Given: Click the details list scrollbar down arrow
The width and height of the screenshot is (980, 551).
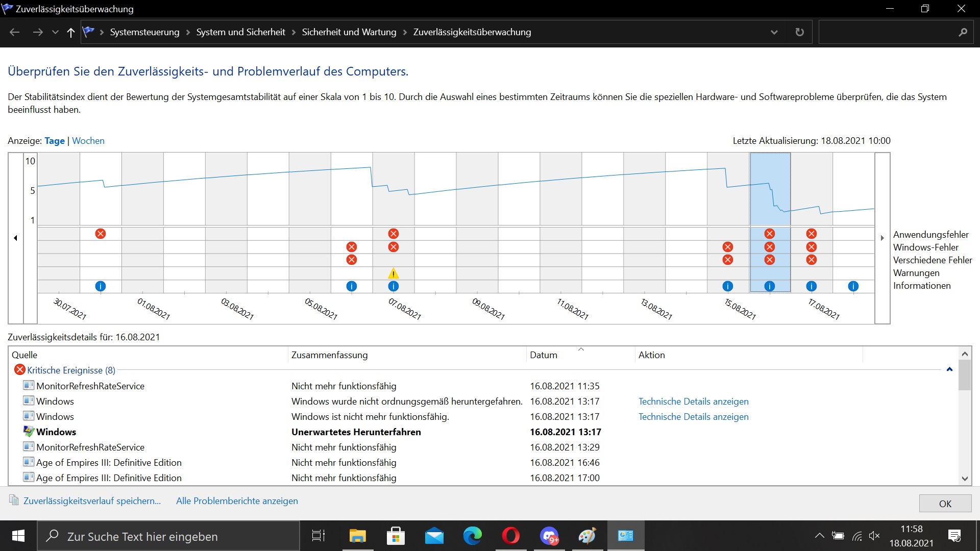Looking at the screenshot, I should tap(964, 479).
